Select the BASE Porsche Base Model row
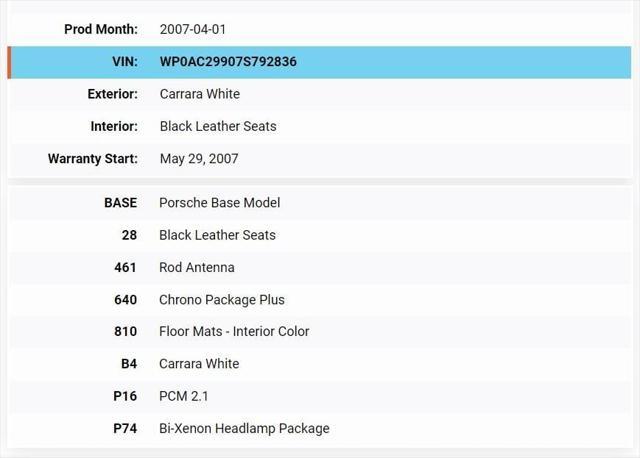The image size is (640, 458). pyautogui.click(x=320, y=203)
